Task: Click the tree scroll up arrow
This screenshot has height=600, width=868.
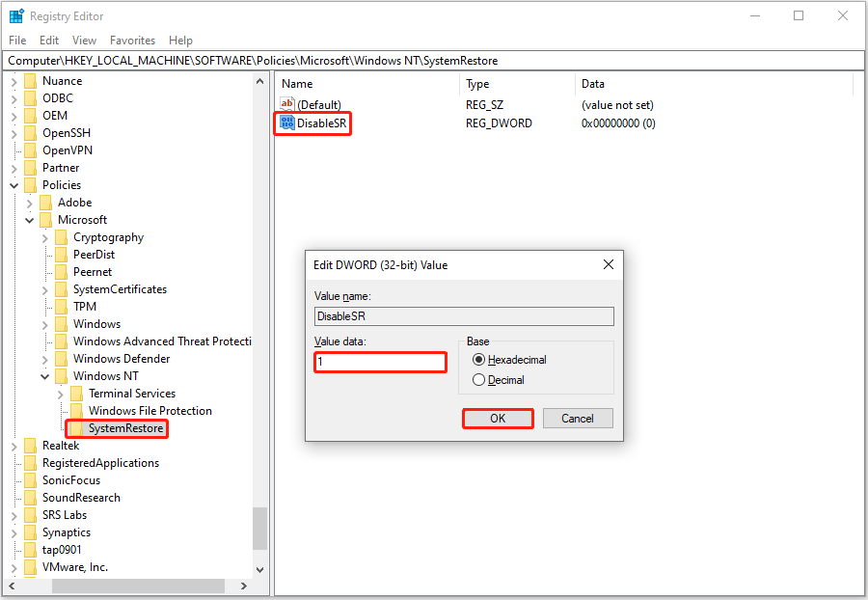Action: [x=259, y=81]
